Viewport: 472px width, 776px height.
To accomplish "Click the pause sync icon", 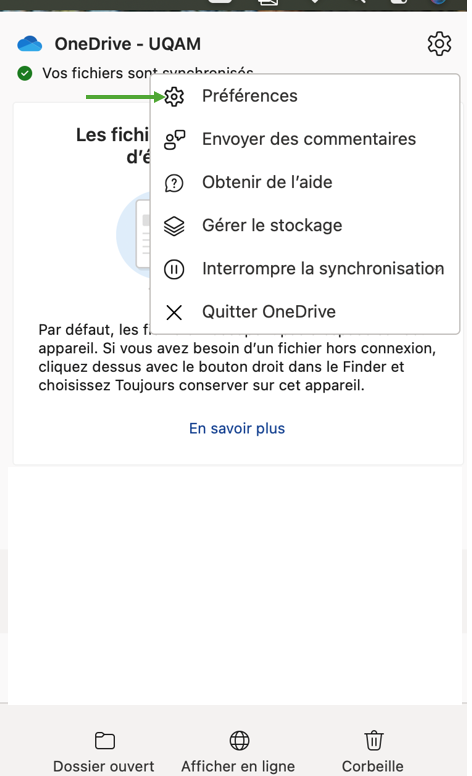I will point(174,269).
